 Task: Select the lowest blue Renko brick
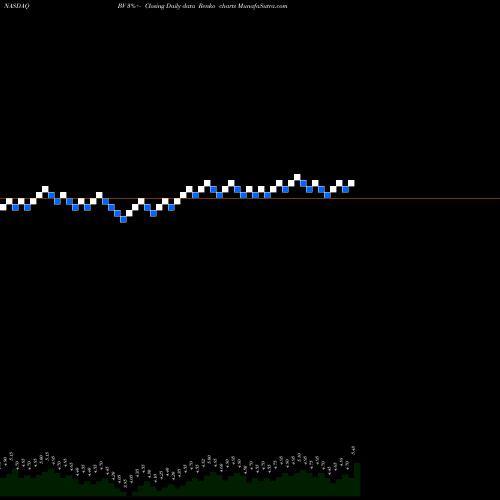(123, 219)
